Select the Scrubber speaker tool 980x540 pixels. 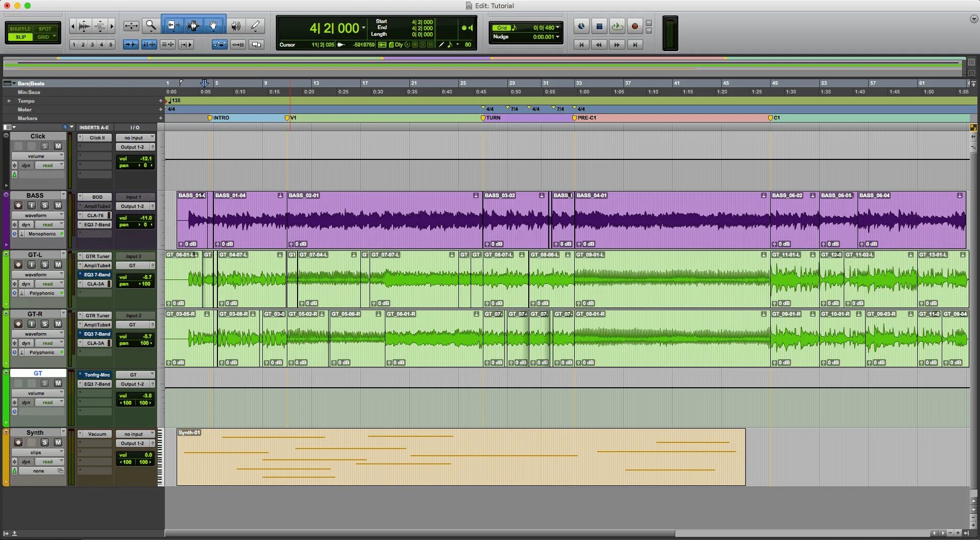(236, 26)
